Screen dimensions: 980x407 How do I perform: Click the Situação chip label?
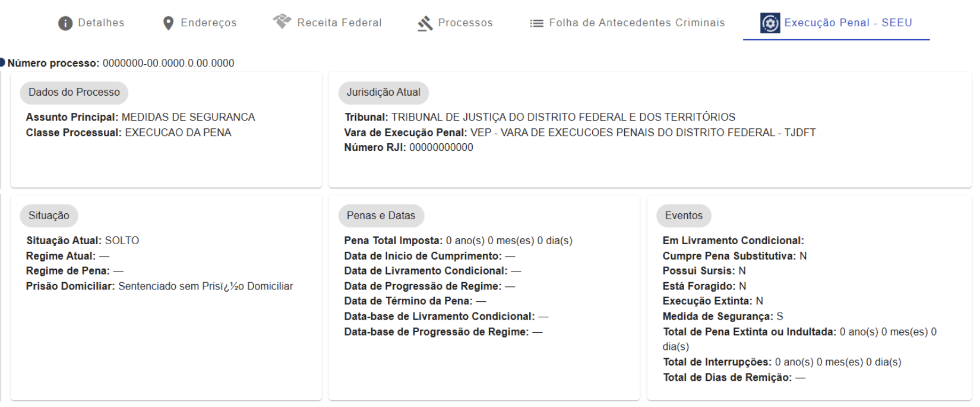coord(49,216)
